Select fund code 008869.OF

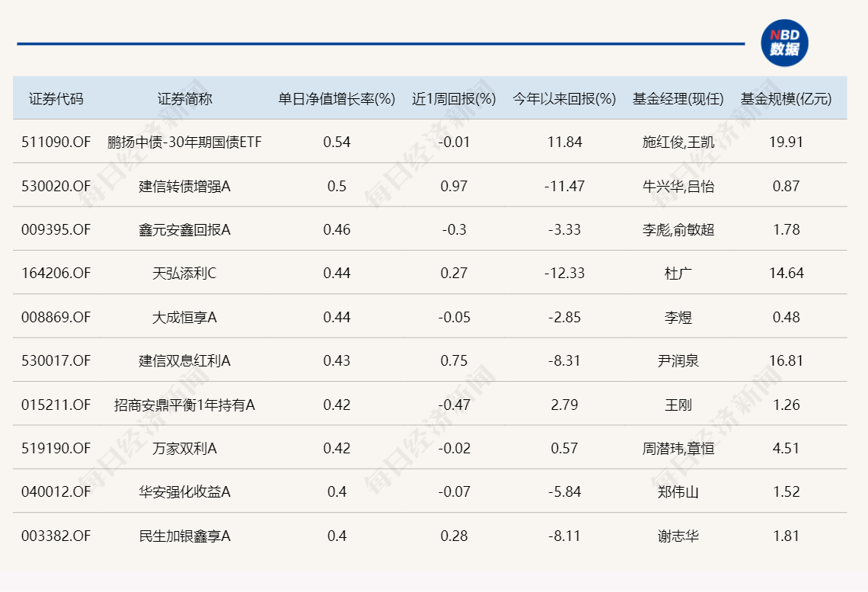click(56, 317)
